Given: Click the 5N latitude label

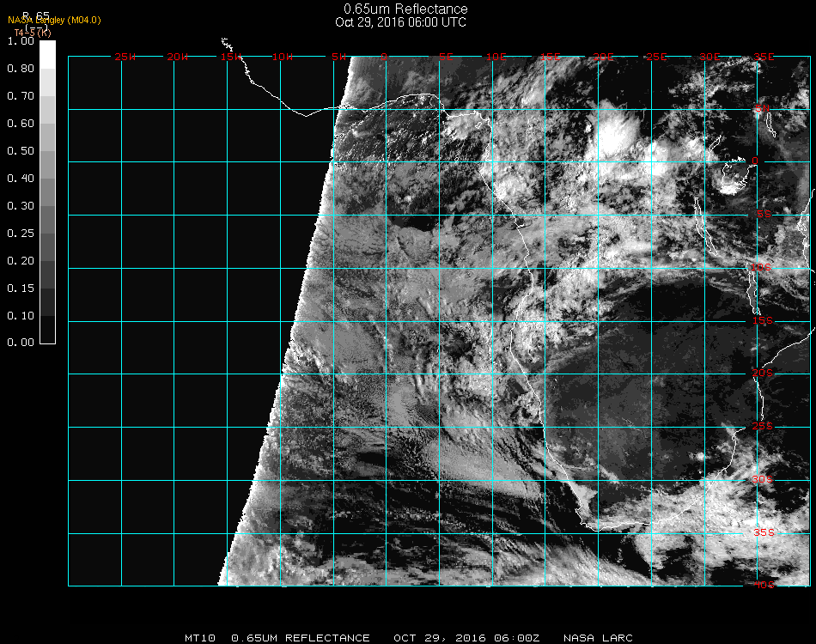Looking at the screenshot, I should [762, 109].
